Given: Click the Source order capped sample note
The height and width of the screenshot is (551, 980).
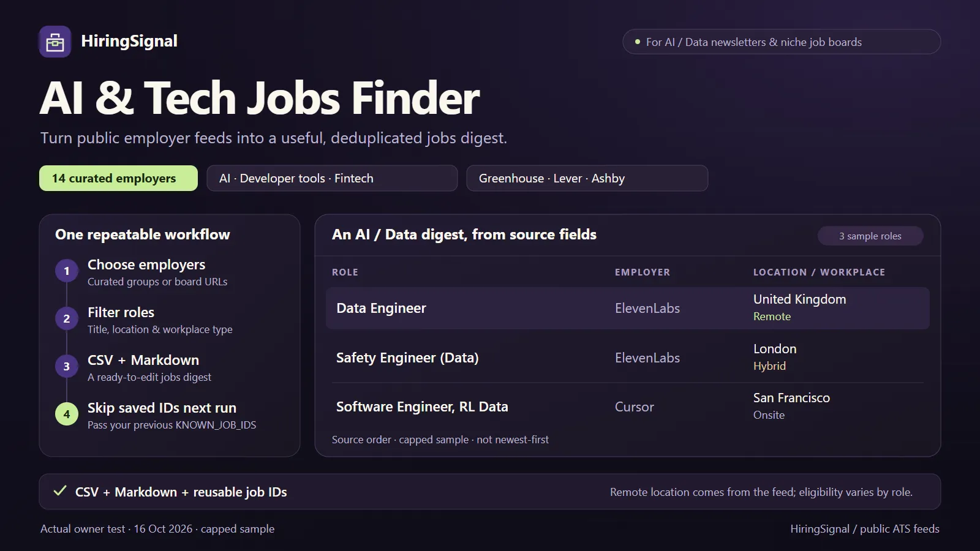Looking at the screenshot, I should (x=440, y=440).
